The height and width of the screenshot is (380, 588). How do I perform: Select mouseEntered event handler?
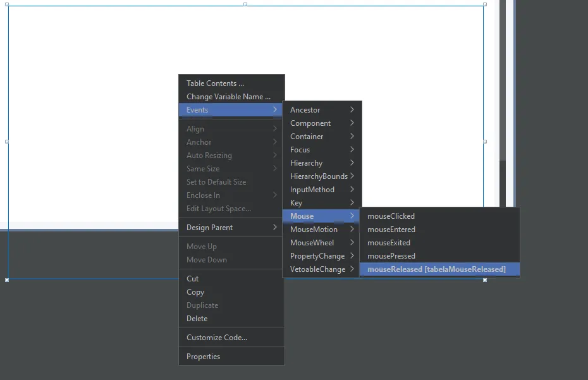[x=439, y=229]
